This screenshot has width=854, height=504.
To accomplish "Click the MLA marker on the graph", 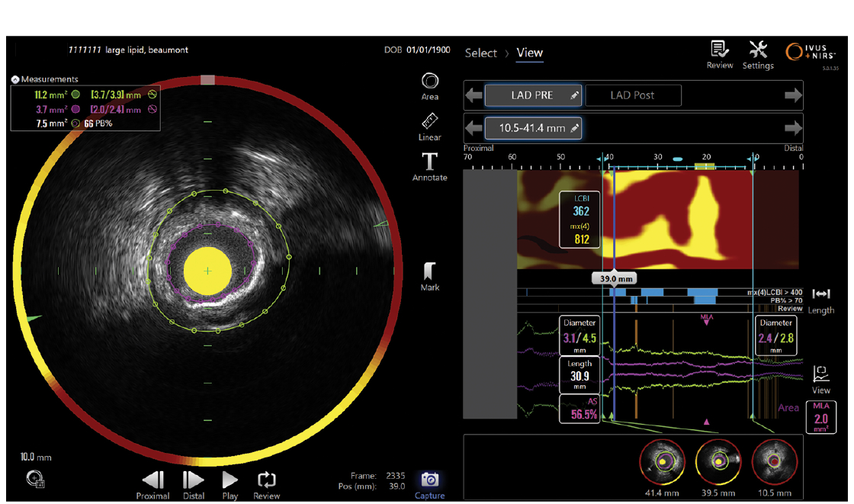I will [x=706, y=319].
